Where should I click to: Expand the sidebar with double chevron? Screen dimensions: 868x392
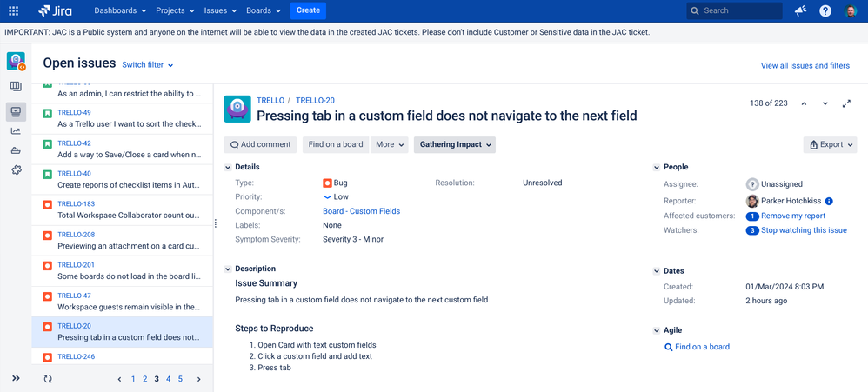(16, 378)
